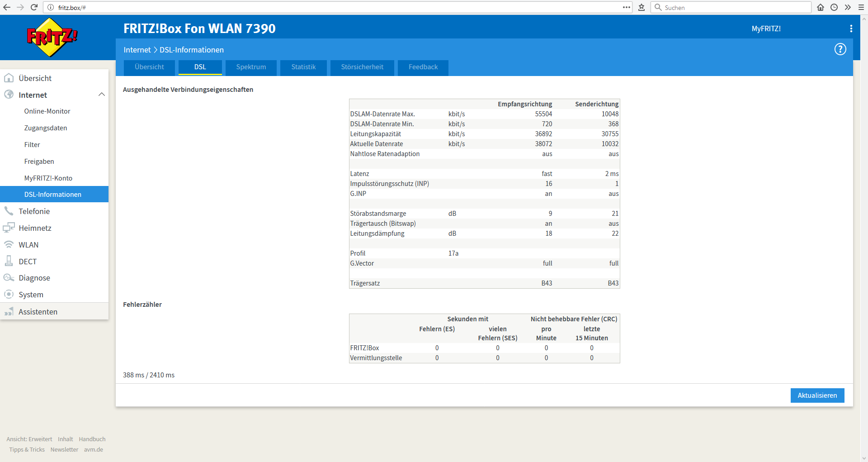
Task: Open the Online-Monitor menu entry
Action: [x=47, y=111]
